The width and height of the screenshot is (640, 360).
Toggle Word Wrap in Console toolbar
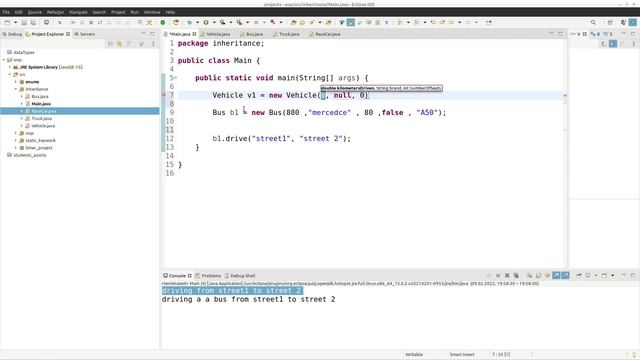pyautogui.click(x=547, y=276)
